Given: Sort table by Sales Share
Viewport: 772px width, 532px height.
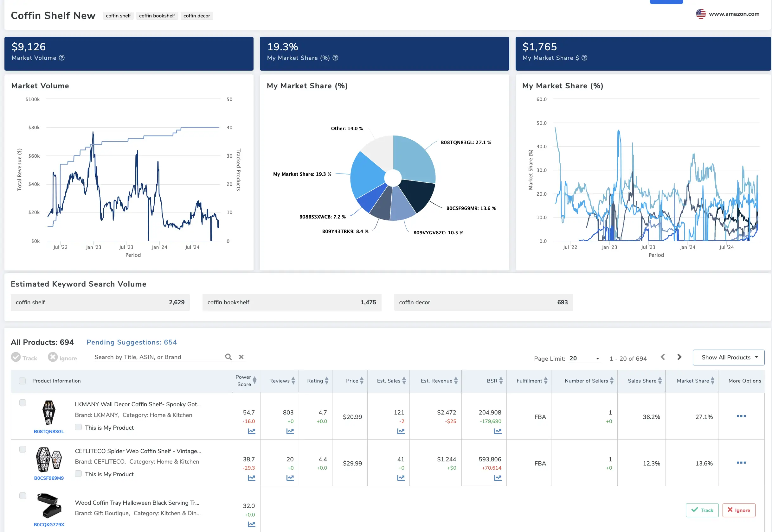Looking at the screenshot, I should pyautogui.click(x=660, y=381).
